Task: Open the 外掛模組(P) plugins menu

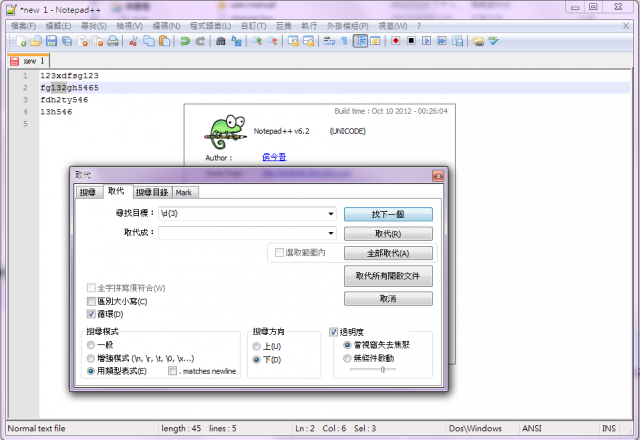Action: click(347, 26)
